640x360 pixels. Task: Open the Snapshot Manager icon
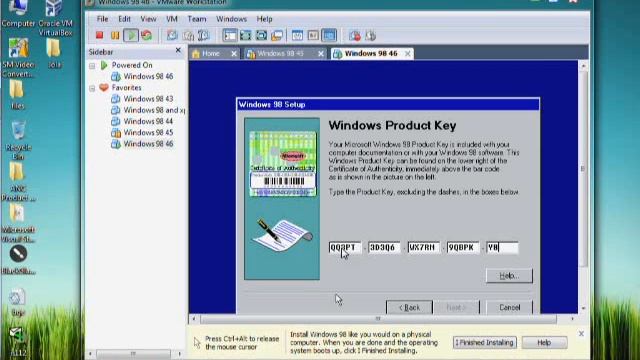(203, 35)
